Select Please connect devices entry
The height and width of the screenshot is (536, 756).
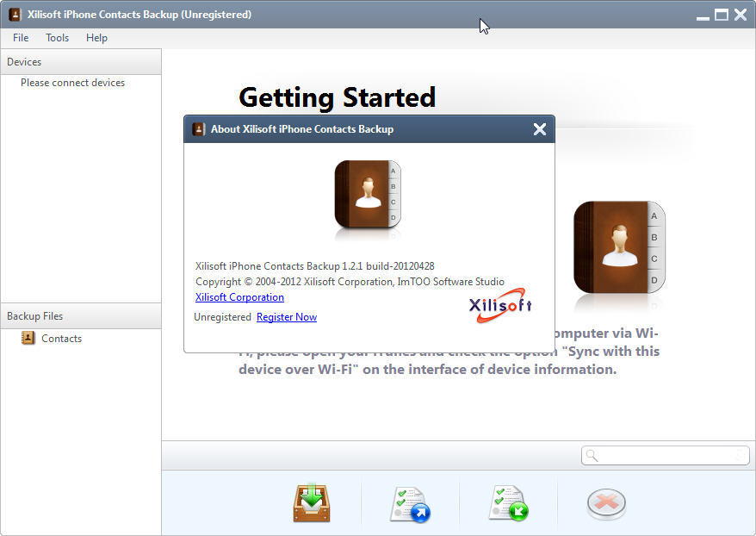pyautogui.click(x=72, y=82)
